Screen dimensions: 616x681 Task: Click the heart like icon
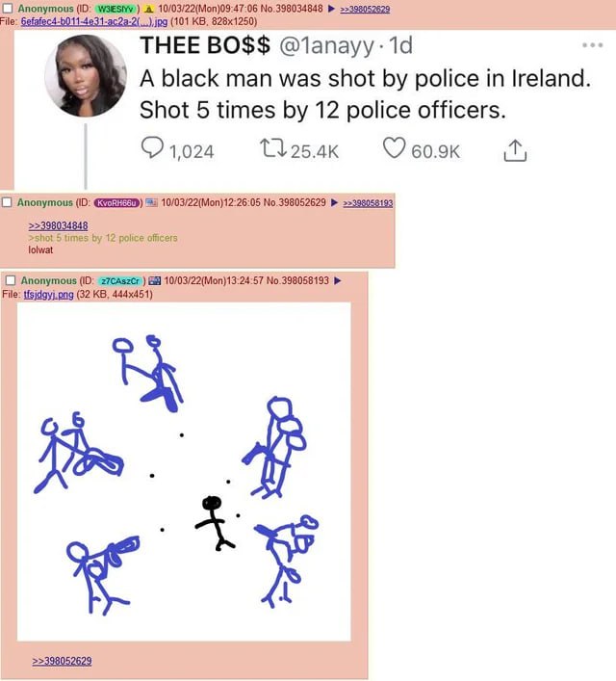point(395,147)
